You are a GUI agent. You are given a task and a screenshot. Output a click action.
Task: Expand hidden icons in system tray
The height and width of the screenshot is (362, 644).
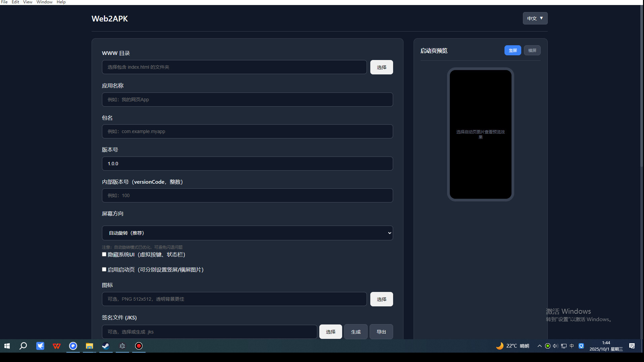pos(539,346)
